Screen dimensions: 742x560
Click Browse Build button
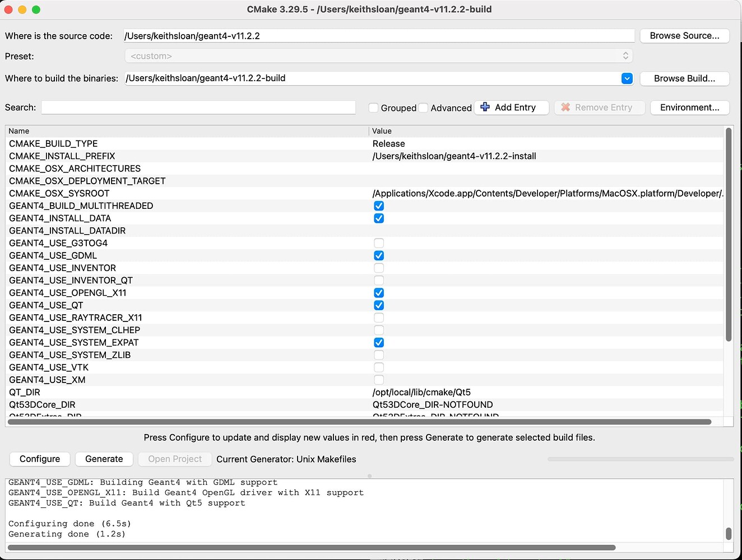684,78
